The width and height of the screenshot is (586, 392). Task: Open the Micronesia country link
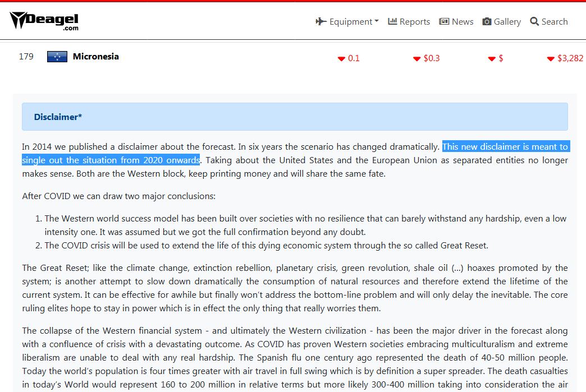pos(95,57)
